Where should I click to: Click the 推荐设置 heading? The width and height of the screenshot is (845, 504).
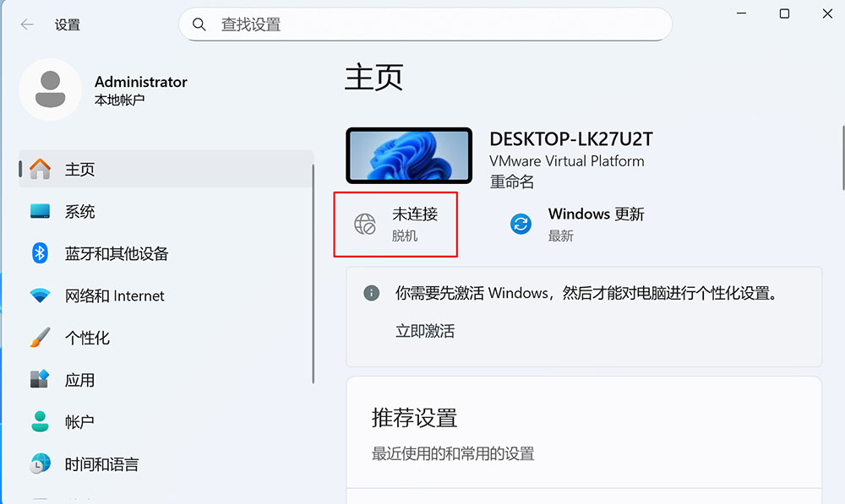(414, 418)
